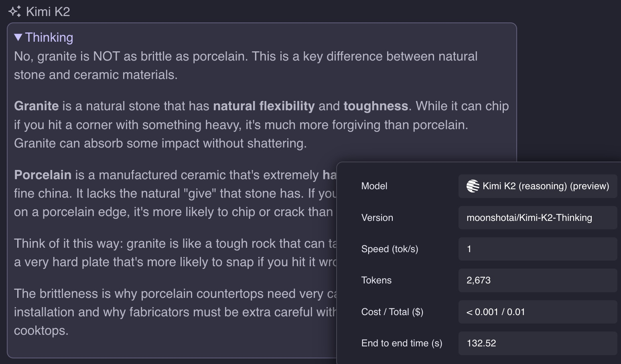Click the Moonshot logo in the Model field
This screenshot has width=621, height=364.
(x=473, y=186)
